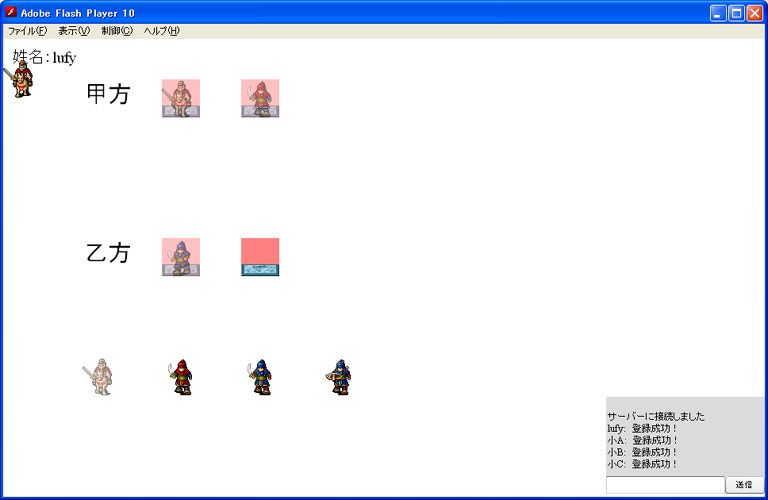This screenshot has width=768, height=500.
Task: Maximize the Adobe Flash Player window
Action: (x=737, y=13)
